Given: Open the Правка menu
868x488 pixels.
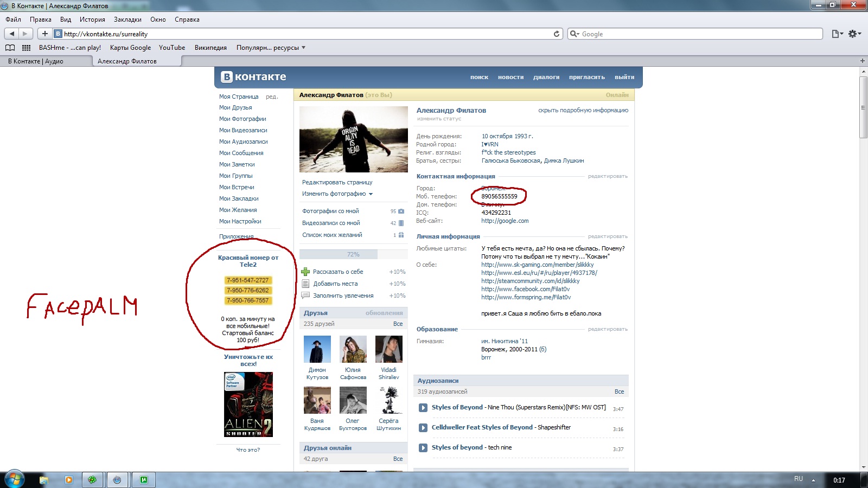Looking at the screenshot, I should pyautogui.click(x=41, y=20).
